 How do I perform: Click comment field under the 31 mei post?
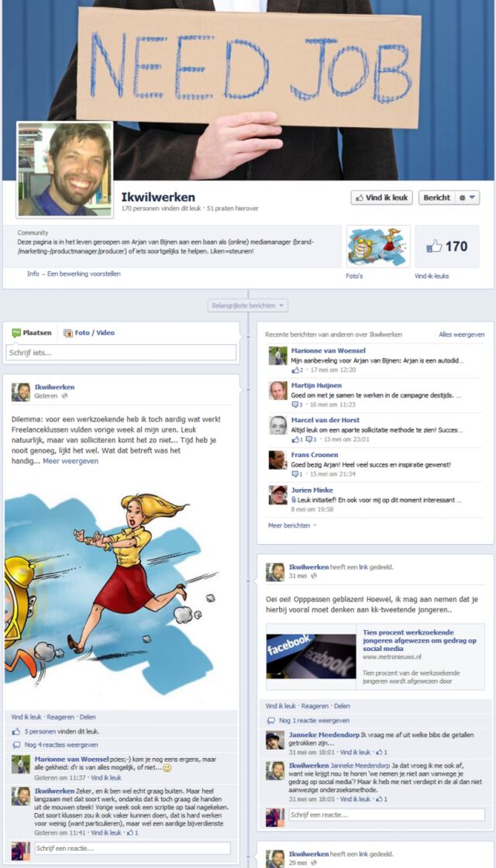[387, 815]
